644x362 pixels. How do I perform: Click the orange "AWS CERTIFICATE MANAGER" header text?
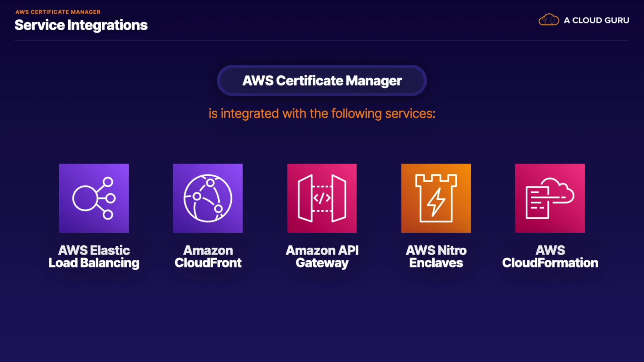coord(58,12)
